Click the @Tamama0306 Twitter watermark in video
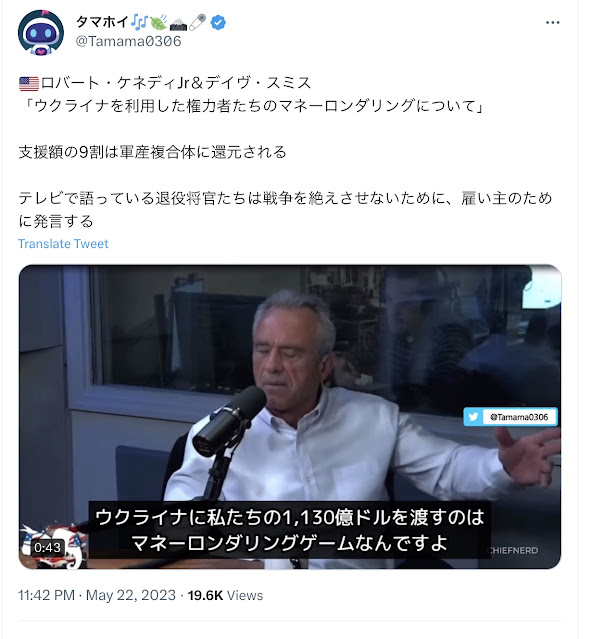 (x=518, y=417)
